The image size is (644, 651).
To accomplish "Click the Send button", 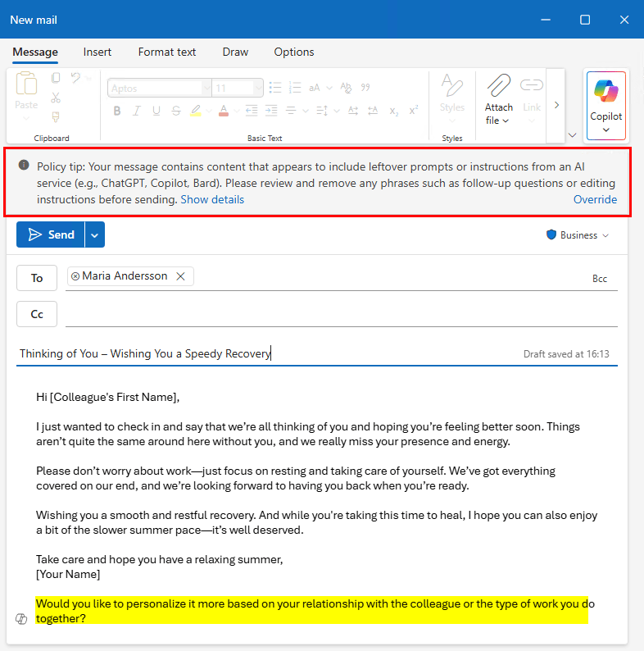I will (x=51, y=234).
